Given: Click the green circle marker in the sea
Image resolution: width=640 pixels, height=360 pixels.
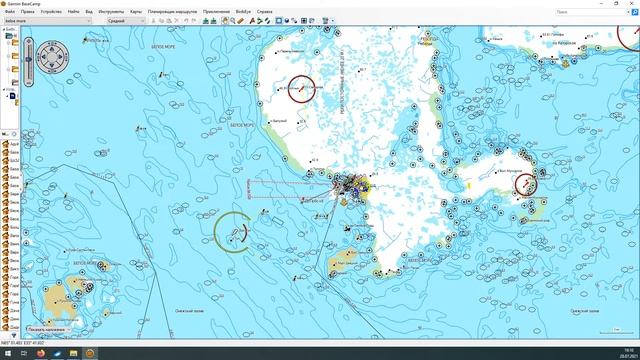Looking at the screenshot, I should (233, 232).
